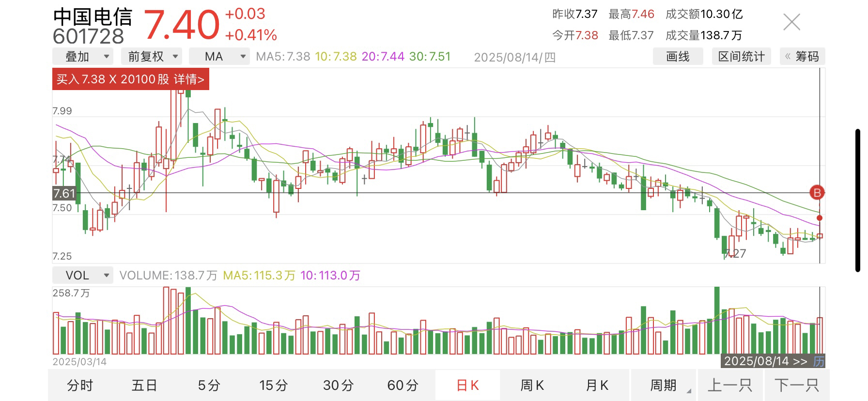Screen dimensions: 868x401
Task: Click the 7.61 price crosshair label
Action: pyautogui.click(x=64, y=193)
